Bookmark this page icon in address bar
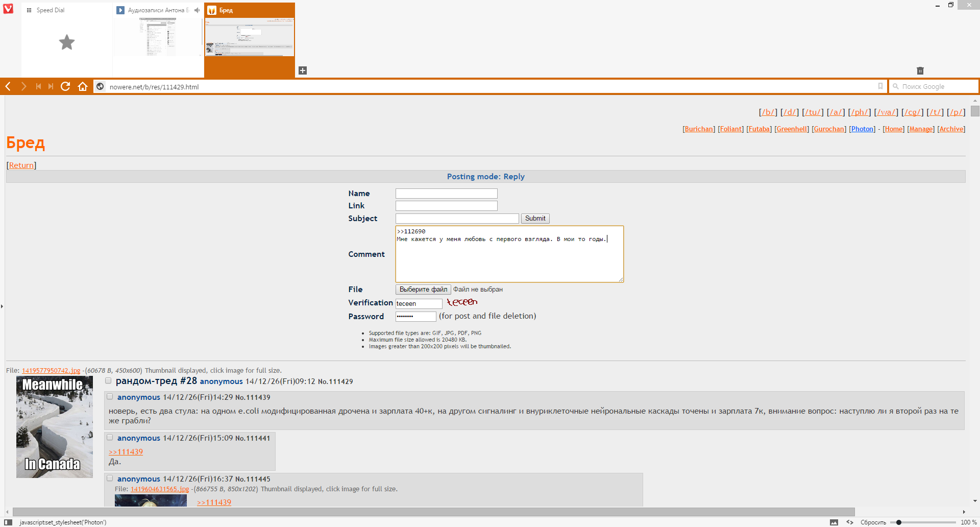 click(x=880, y=86)
